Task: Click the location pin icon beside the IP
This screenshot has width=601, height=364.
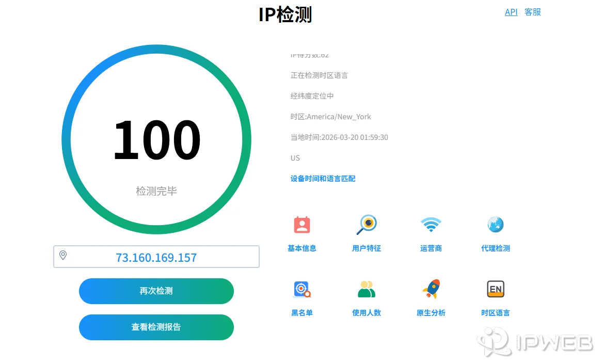Action: click(64, 256)
